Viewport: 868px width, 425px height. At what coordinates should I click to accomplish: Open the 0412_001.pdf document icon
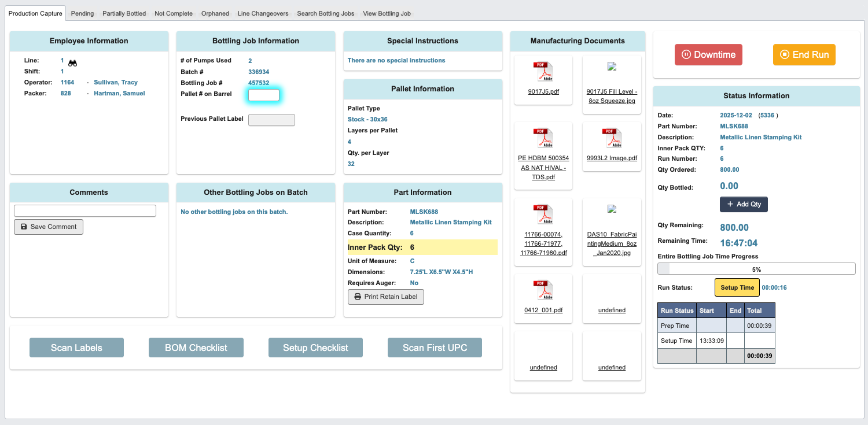[543, 290]
